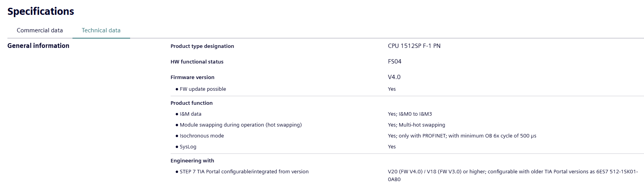Click the V4.0 firmware value
Screen dimensions: 644x185
click(394, 77)
